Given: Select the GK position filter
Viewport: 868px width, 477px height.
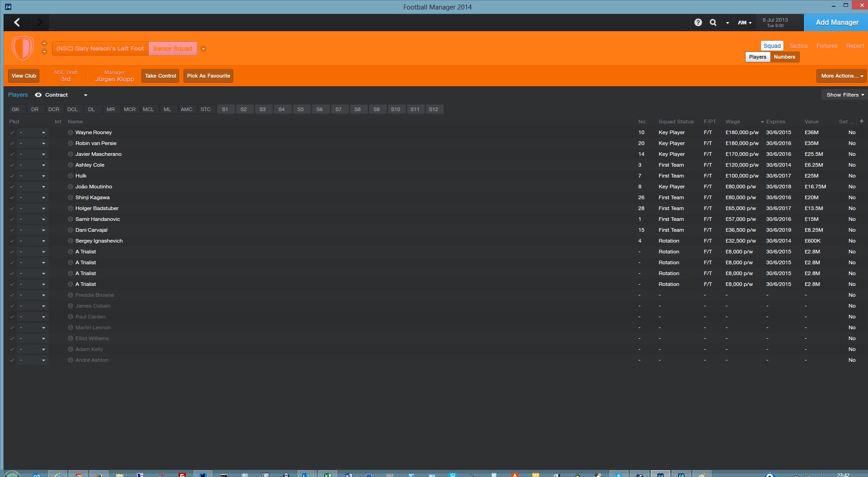Looking at the screenshot, I should click(15, 109).
